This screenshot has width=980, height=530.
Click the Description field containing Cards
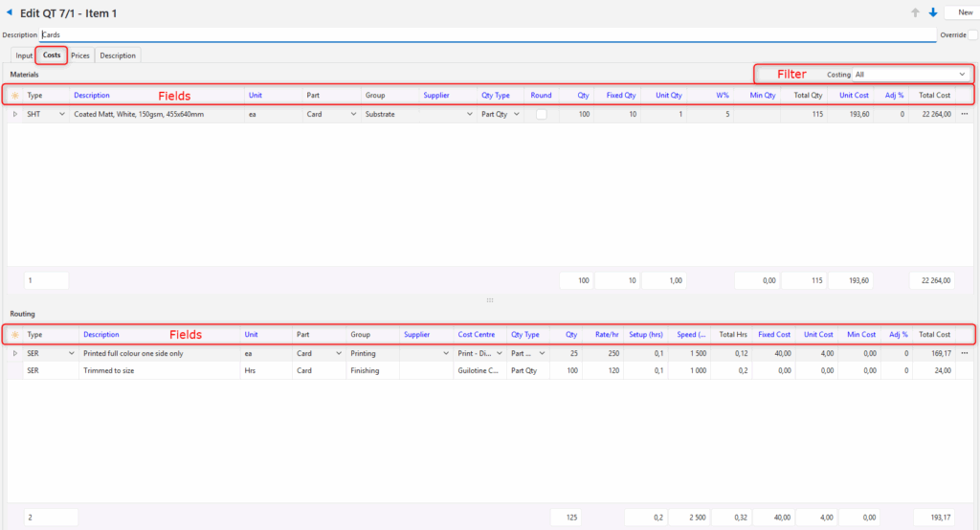click(x=479, y=35)
